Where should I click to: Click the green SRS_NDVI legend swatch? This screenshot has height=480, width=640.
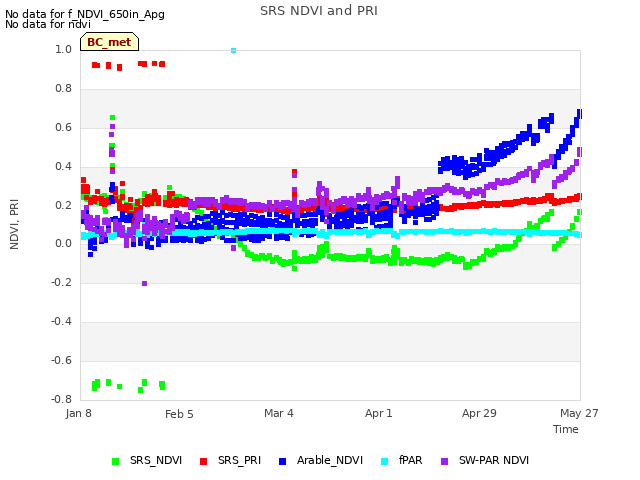point(116,461)
